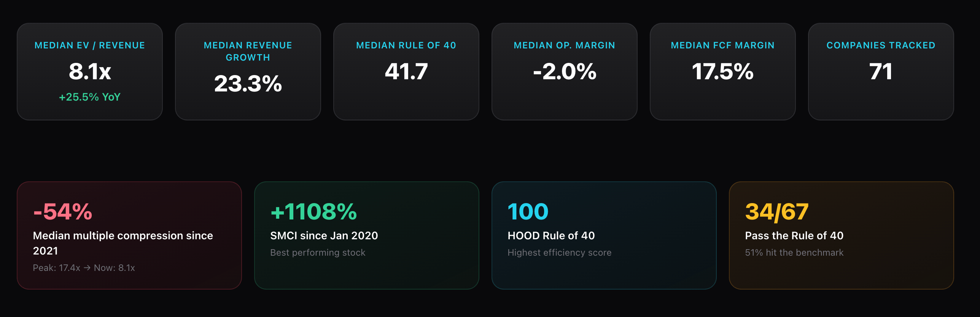980x317 pixels.
Task: Select the -2.0% operating margin value
Action: tap(564, 71)
